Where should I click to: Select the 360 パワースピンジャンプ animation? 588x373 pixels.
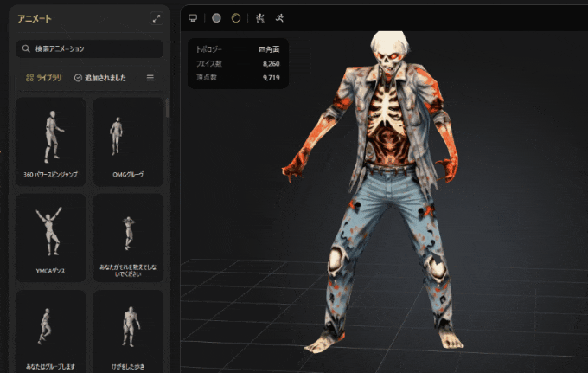pos(50,140)
